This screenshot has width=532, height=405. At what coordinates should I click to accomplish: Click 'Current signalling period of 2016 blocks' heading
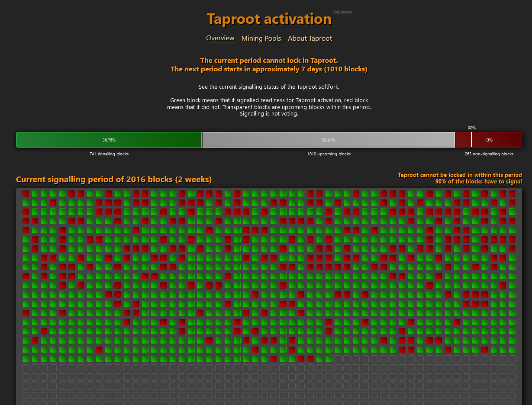pos(114,180)
